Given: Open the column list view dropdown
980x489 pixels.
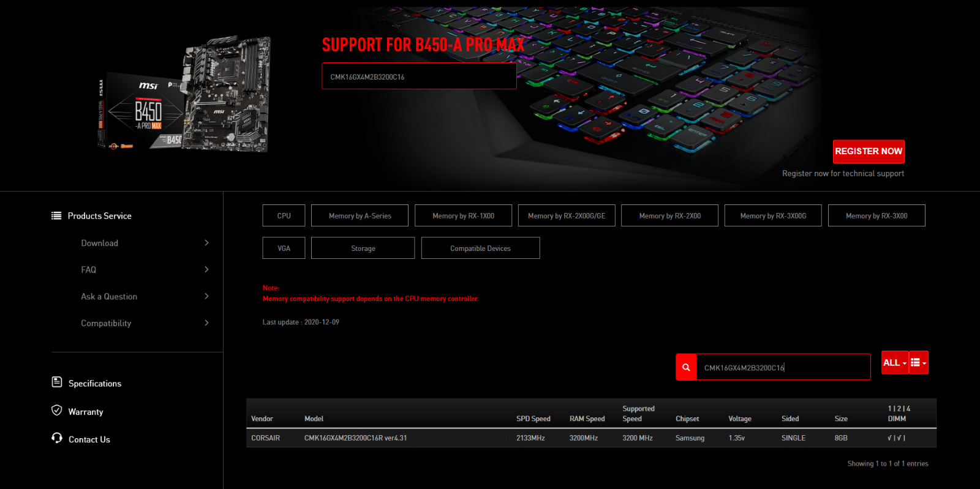Looking at the screenshot, I should (x=918, y=362).
